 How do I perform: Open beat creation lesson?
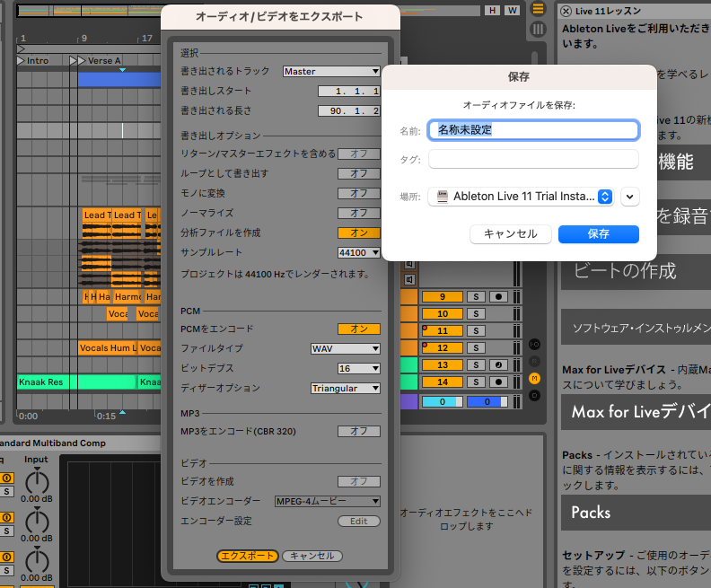pyautogui.click(x=636, y=271)
